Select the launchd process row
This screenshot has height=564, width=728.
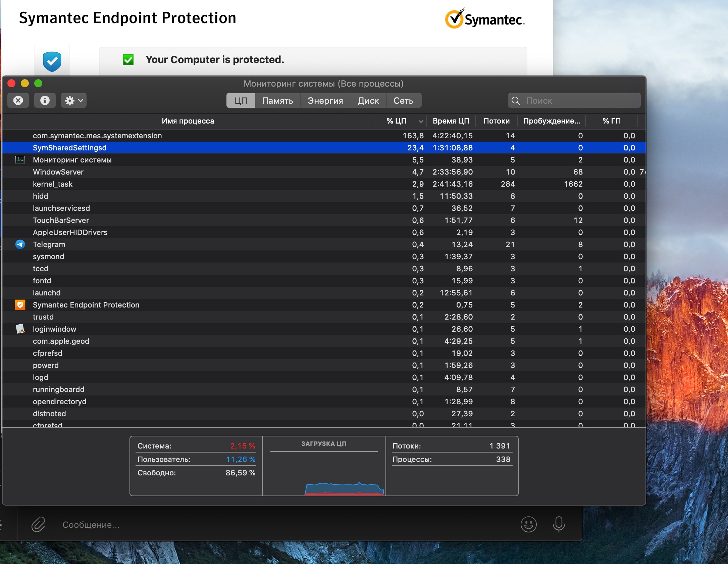[324, 293]
